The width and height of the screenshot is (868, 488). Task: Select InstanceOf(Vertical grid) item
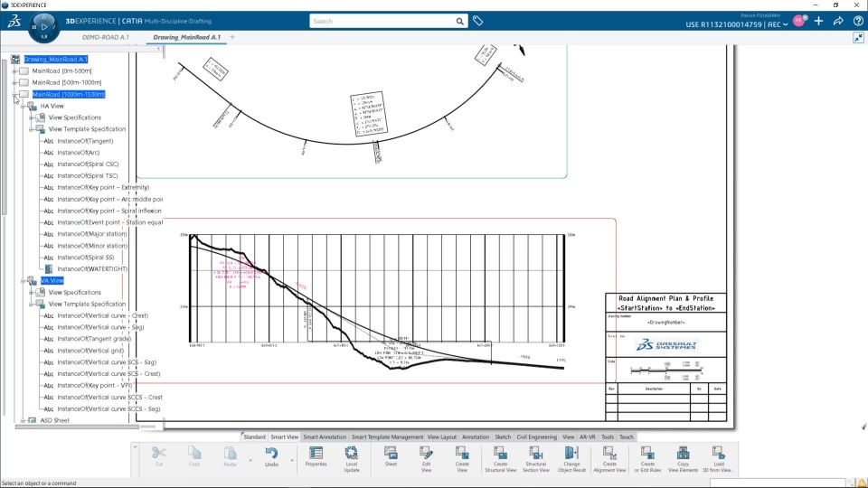90,351
